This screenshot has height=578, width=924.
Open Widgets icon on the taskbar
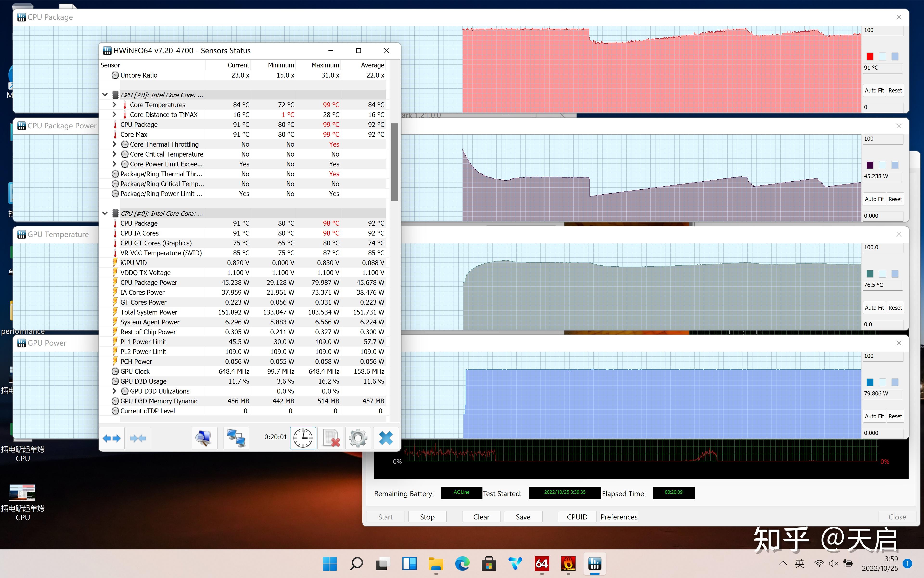point(409,564)
